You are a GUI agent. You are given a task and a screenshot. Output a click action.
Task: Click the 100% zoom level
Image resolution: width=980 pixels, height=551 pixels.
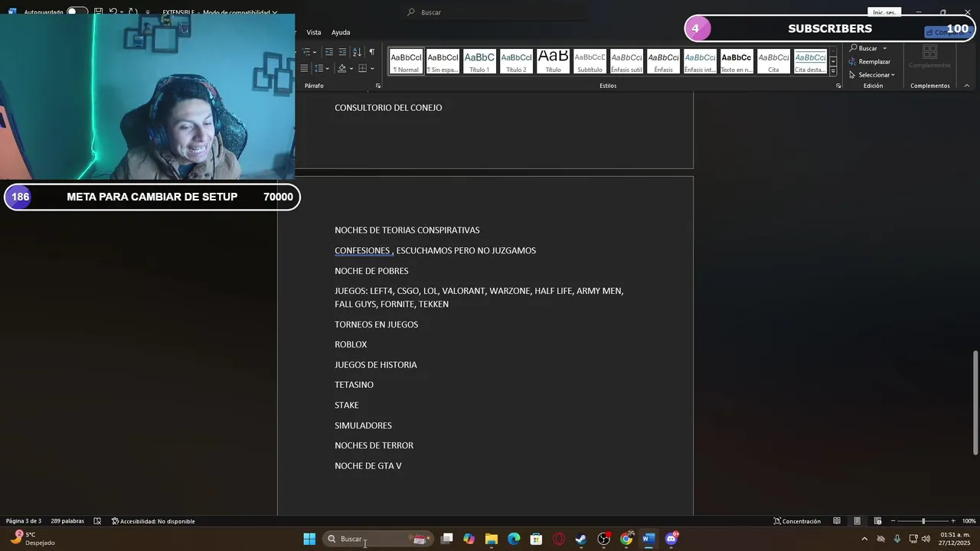(x=969, y=521)
